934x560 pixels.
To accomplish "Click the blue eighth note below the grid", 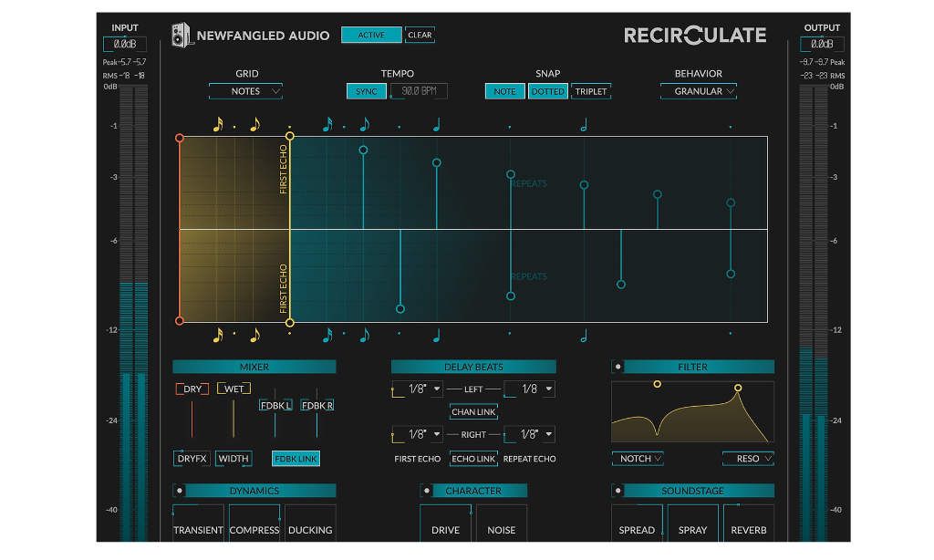I will coord(365,335).
